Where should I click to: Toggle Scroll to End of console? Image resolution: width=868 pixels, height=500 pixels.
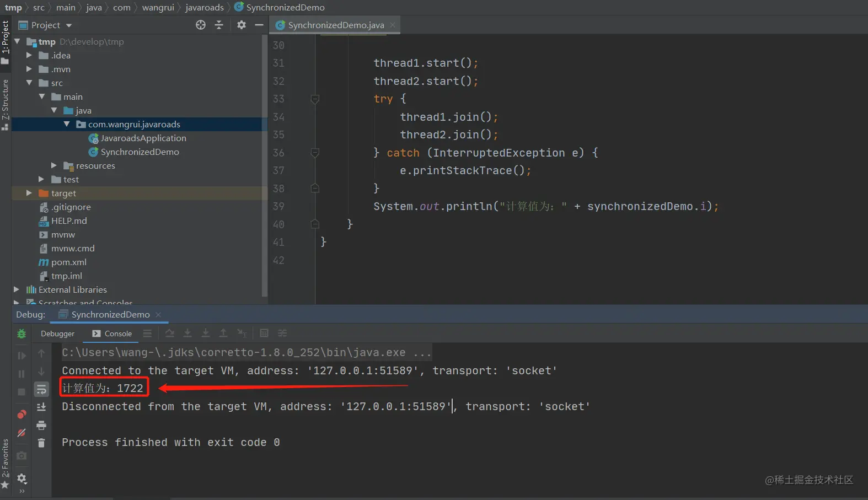[41, 407]
